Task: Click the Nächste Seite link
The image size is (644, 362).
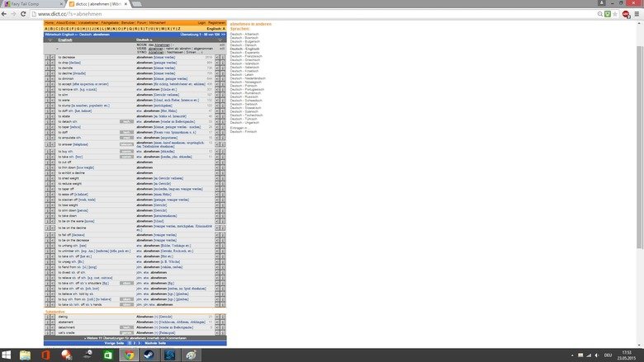Action: point(157,341)
